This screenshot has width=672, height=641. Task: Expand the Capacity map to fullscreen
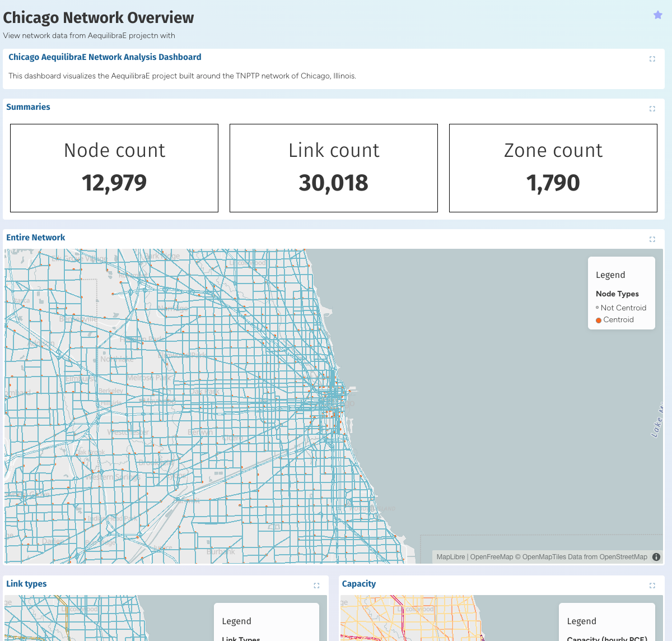[651, 585]
